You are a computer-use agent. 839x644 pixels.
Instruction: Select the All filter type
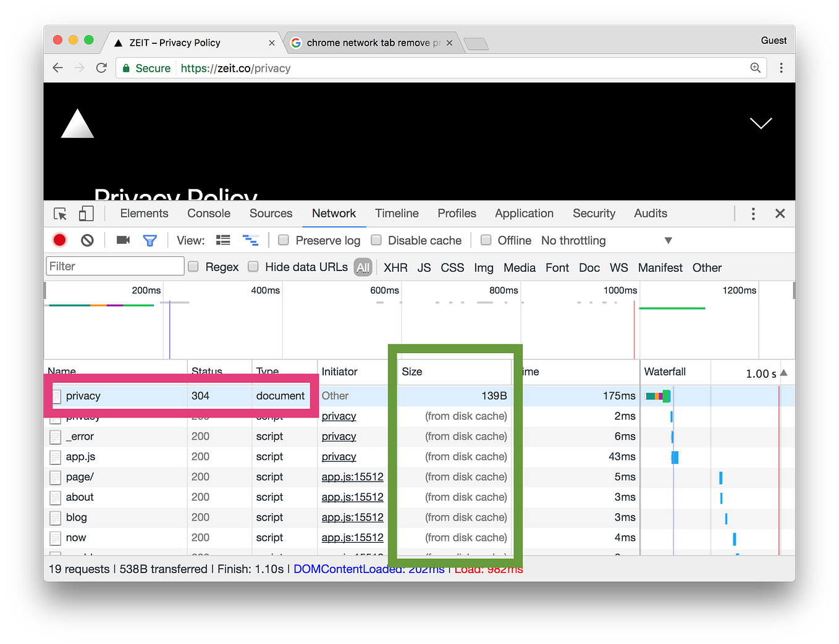pos(363,267)
